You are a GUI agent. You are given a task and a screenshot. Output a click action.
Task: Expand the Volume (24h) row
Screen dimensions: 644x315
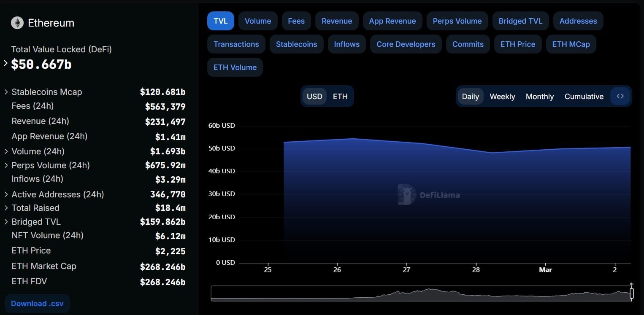(6, 151)
